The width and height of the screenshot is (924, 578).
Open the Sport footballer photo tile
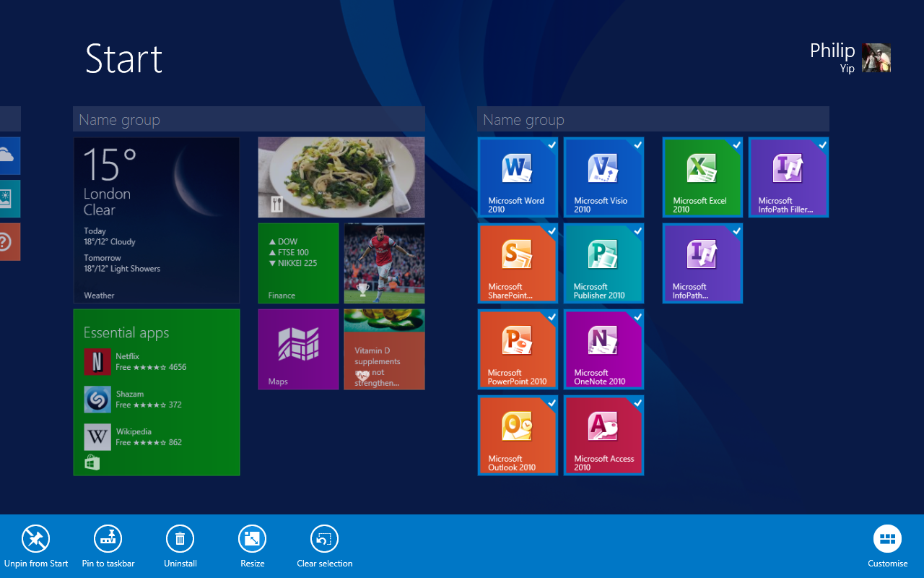pos(384,263)
